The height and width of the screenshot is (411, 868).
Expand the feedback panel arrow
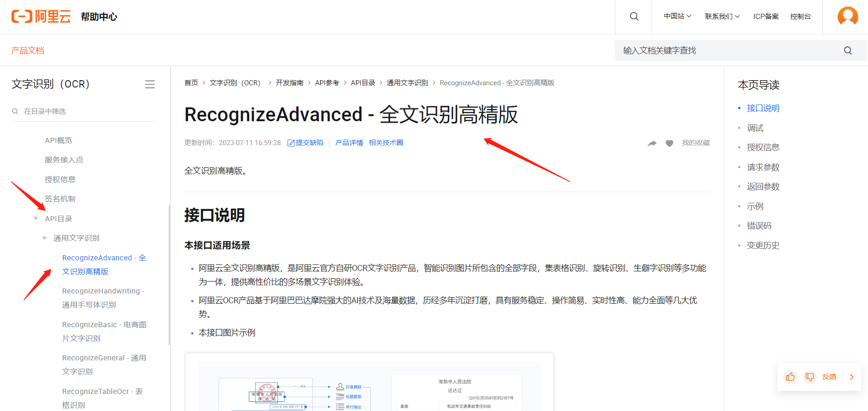point(852,377)
